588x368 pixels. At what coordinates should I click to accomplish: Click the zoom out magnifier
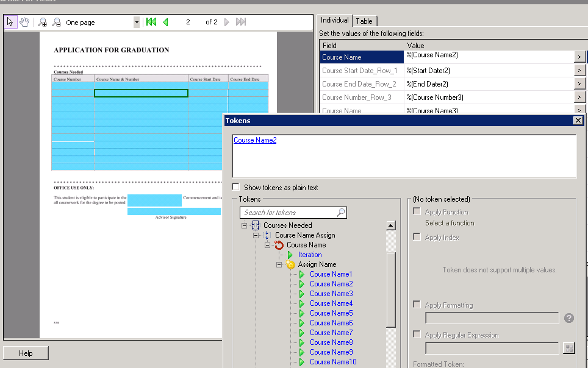[57, 22]
